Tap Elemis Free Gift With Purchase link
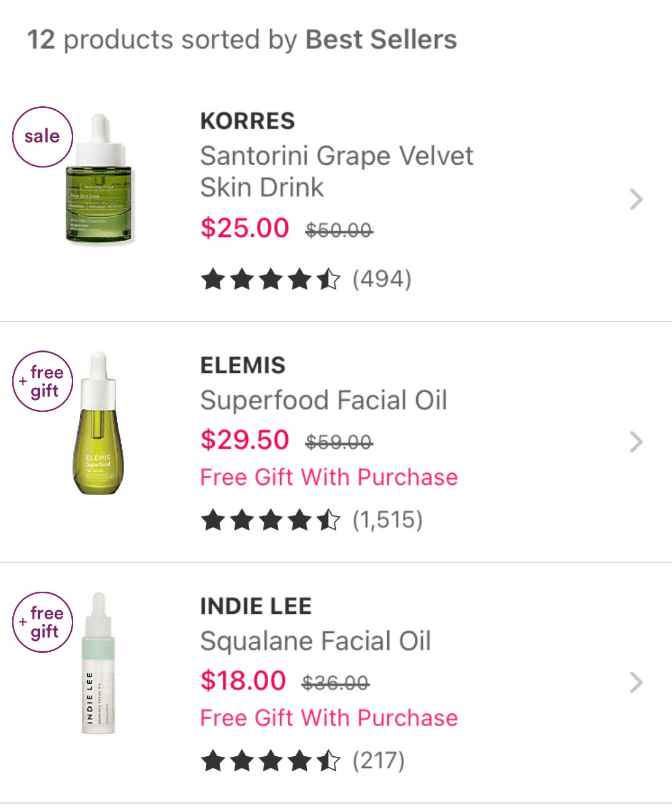 (329, 477)
